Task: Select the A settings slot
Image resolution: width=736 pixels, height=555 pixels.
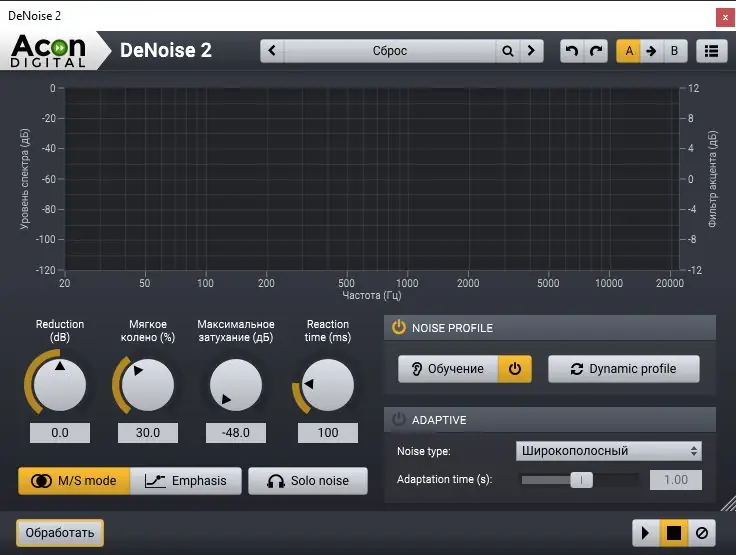Action: [628, 51]
